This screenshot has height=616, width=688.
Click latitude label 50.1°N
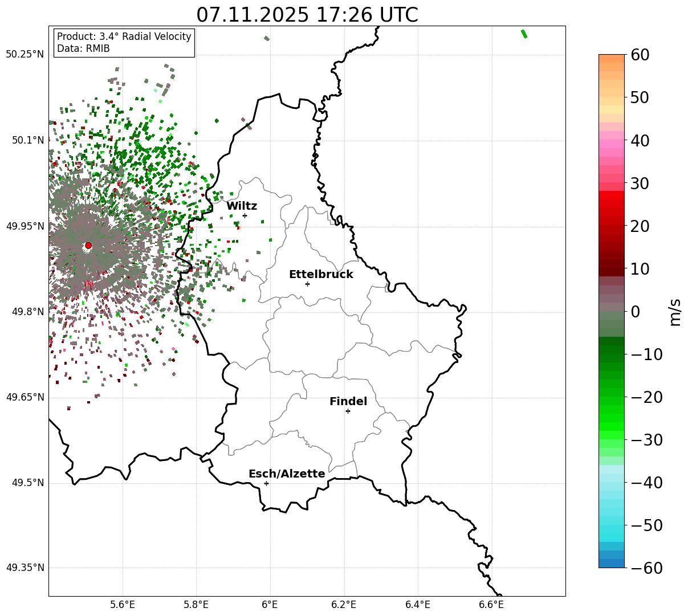click(27, 140)
